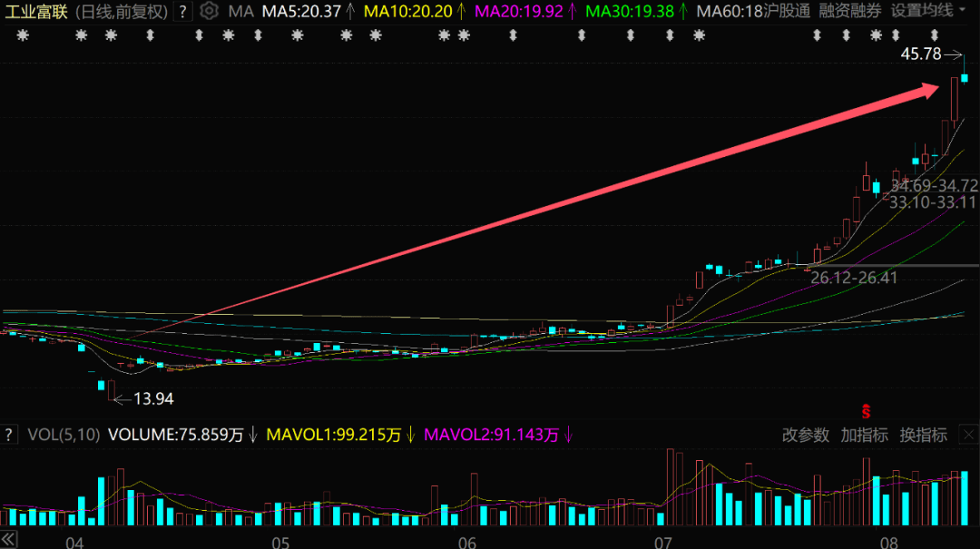
Task: Toggle the yellow MA10 indicator label
Action: coord(408,12)
